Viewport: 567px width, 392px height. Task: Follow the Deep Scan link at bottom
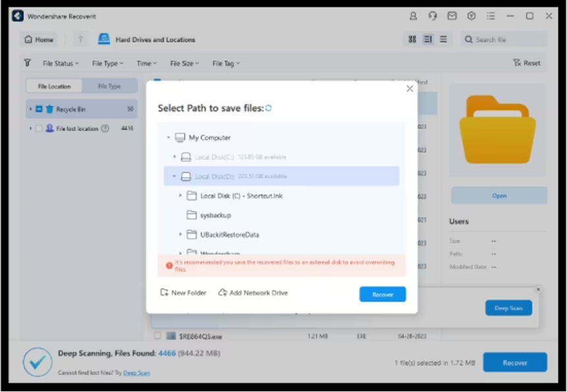tap(136, 373)
